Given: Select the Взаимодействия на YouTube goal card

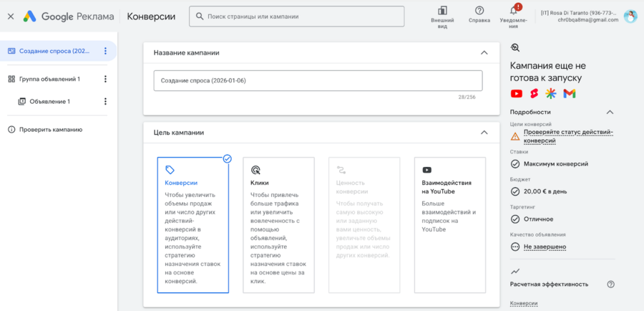Looking at the screenshot, I should 449,225.
